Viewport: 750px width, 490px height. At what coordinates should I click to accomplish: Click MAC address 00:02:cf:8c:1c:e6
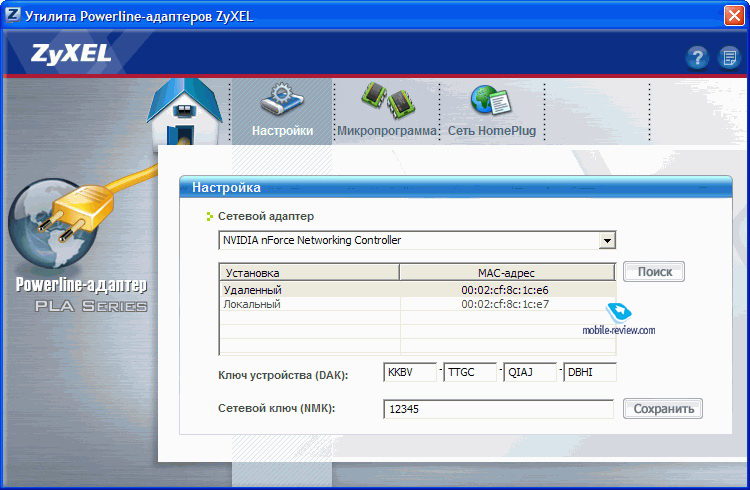pos(505,290)
